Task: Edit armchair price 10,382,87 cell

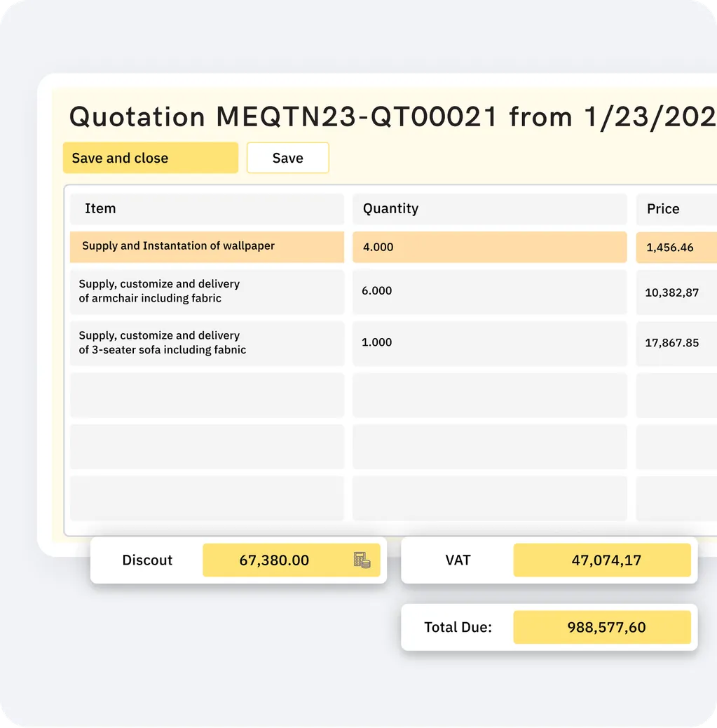Action: click(676, 292)
